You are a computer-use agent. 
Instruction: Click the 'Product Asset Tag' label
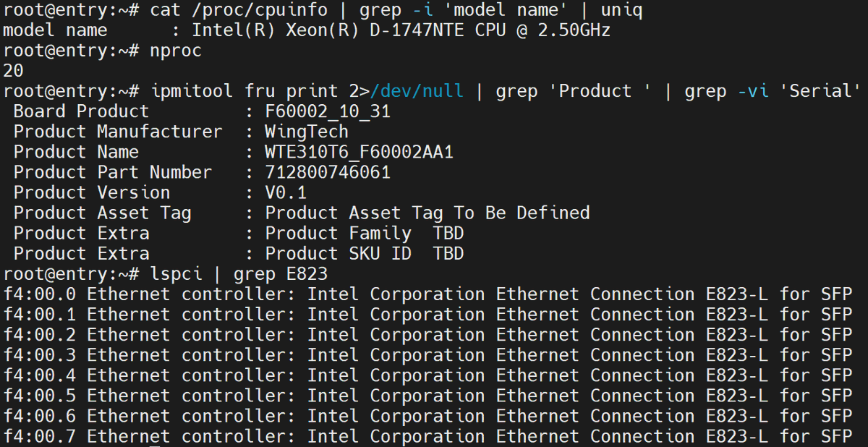tap(102, 213)
